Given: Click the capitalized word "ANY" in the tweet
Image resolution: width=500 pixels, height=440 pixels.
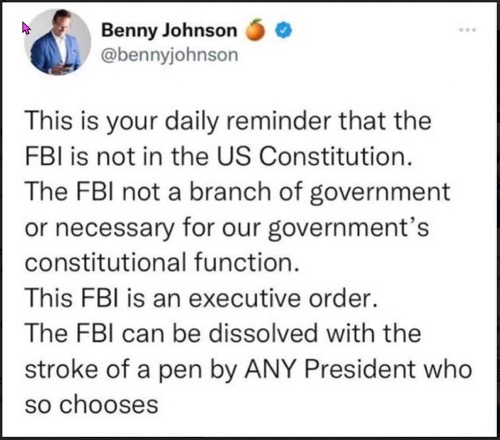Looking at the screenshot, I should coord(270,369).
